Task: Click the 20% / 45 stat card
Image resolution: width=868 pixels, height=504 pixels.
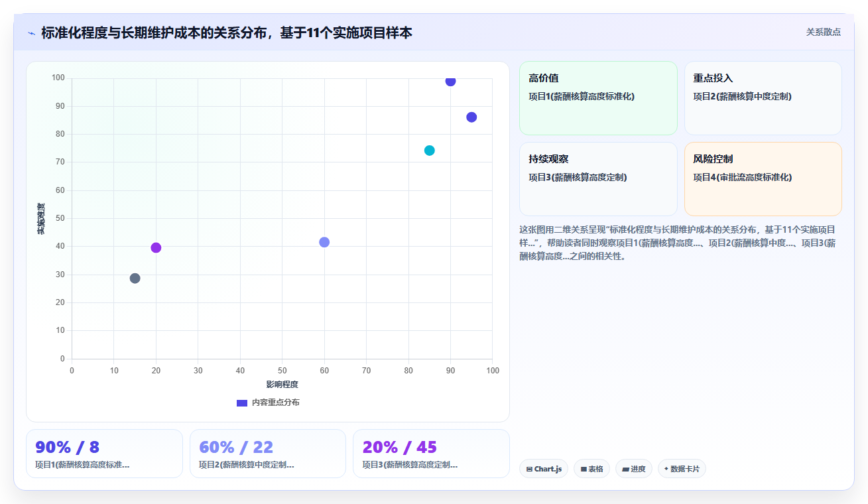Action: pyautogui.click(x=431, y=454)
